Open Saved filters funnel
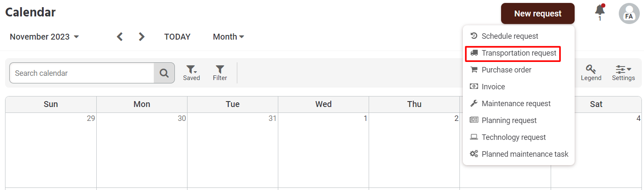The width and height of the screenshot is (644, 190). click(x=191, y=72)
